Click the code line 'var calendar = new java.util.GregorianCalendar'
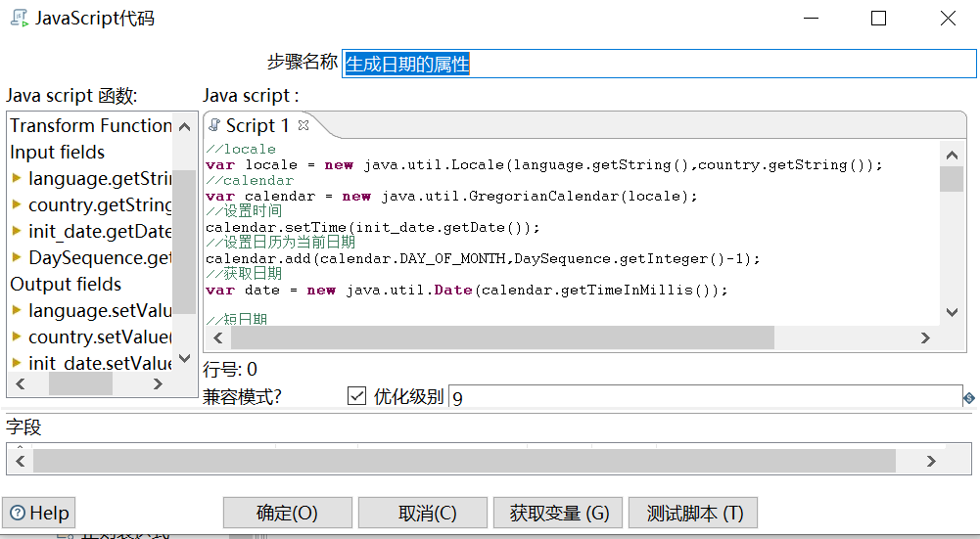This screenshot has width=980, height=539. [451, 196]
